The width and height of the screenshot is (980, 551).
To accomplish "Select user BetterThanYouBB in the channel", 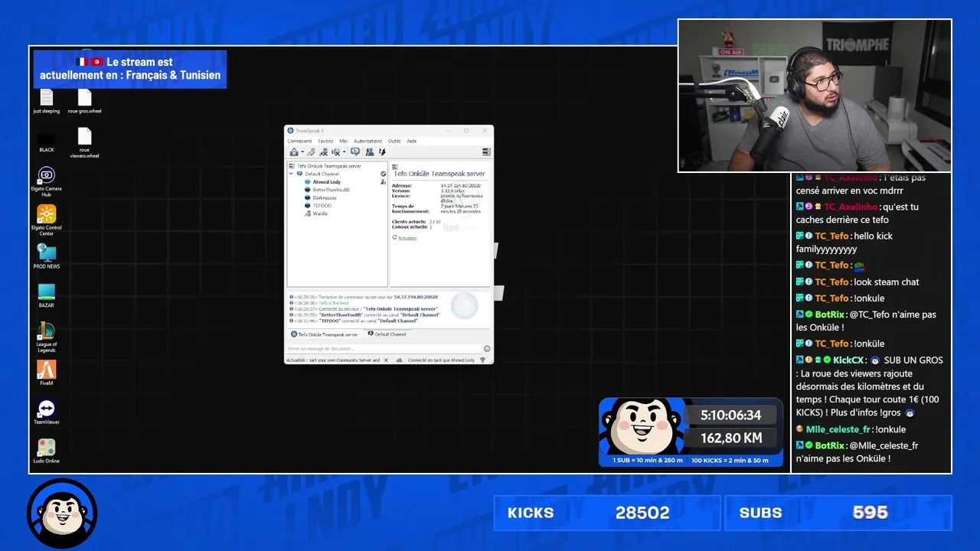I will [331, 190].
